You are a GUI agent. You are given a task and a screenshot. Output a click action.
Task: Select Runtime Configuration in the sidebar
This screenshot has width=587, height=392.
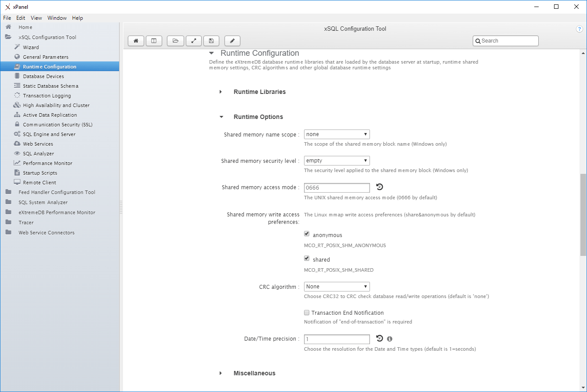[x=59, y=67]
